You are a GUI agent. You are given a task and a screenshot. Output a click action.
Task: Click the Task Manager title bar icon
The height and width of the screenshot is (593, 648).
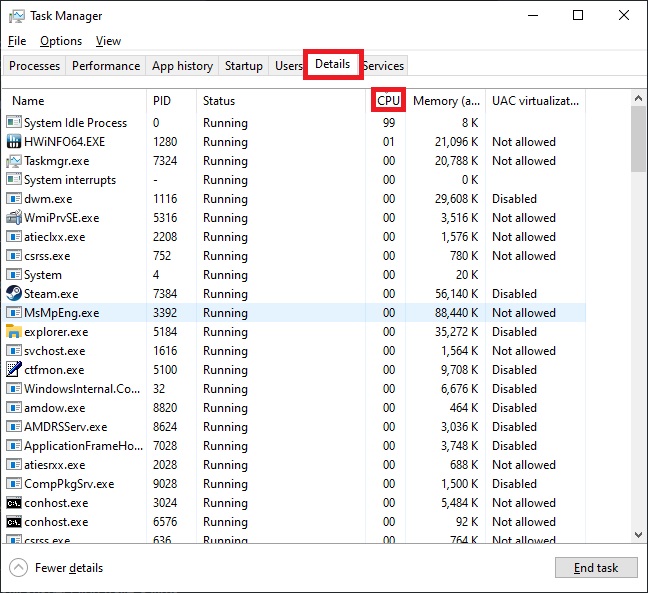[16, 16]
